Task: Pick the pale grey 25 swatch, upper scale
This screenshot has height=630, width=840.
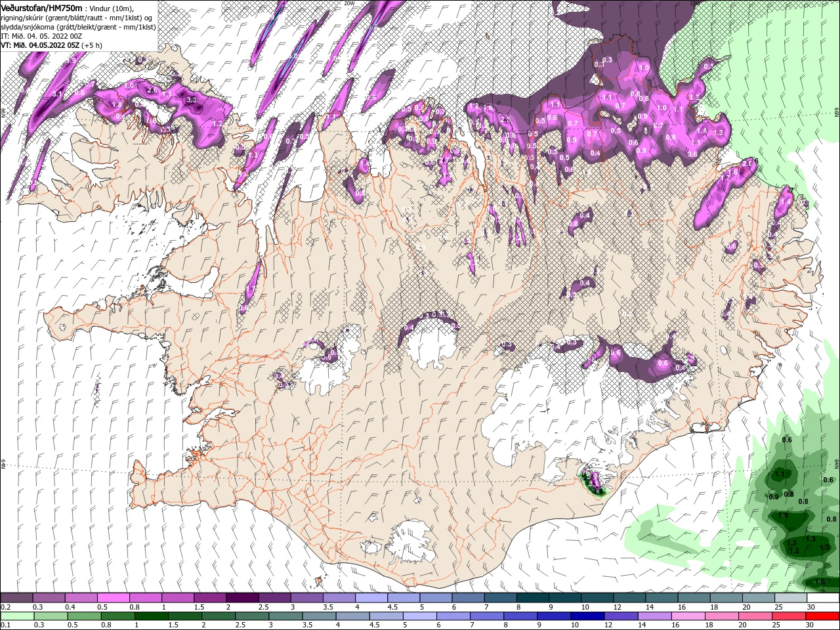Action: (790, 598)
